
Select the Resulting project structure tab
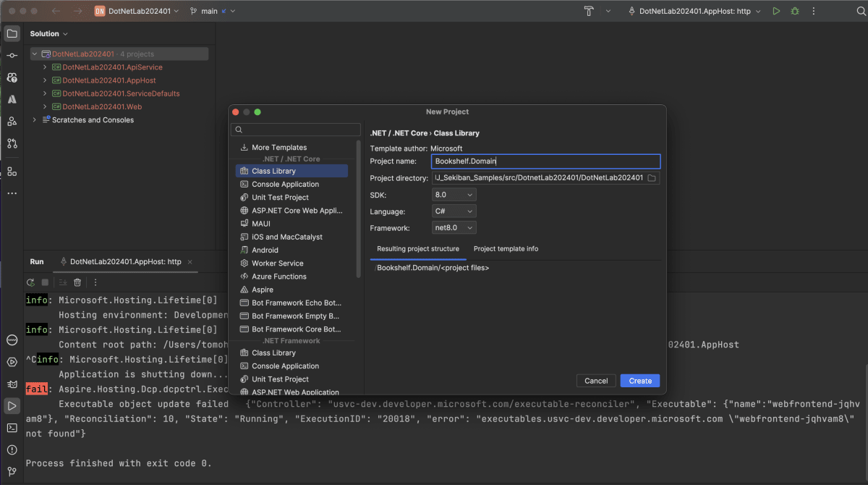[x=417, y=249]
